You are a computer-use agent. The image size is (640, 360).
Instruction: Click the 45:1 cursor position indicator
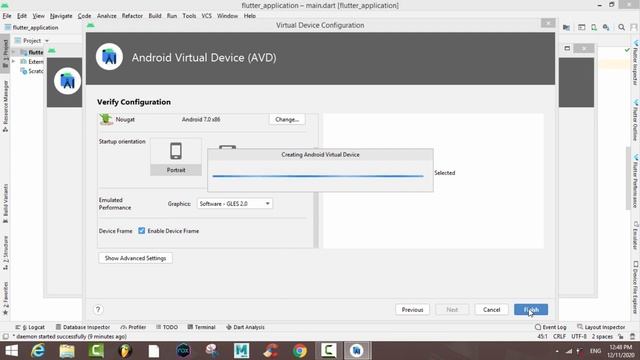click(x=542, y=337)
